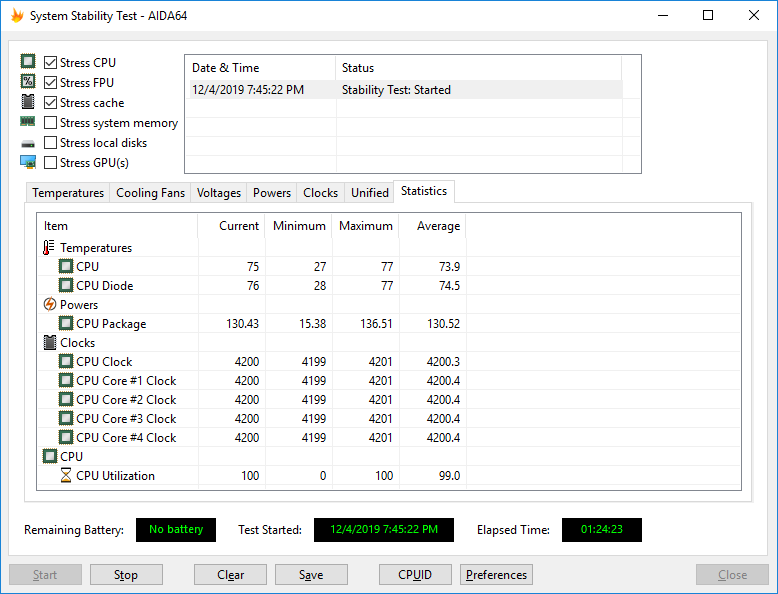Open the Unified tab
This screenshot has width=778, height=594.
[370, 193]
